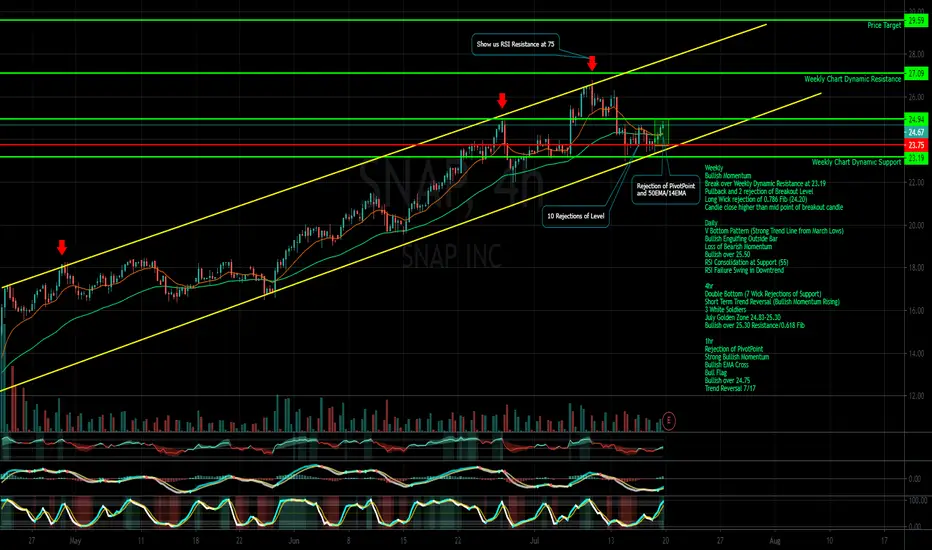Click 'Loss of Bearish Momentum' line
932x550 pixels.
738,246
